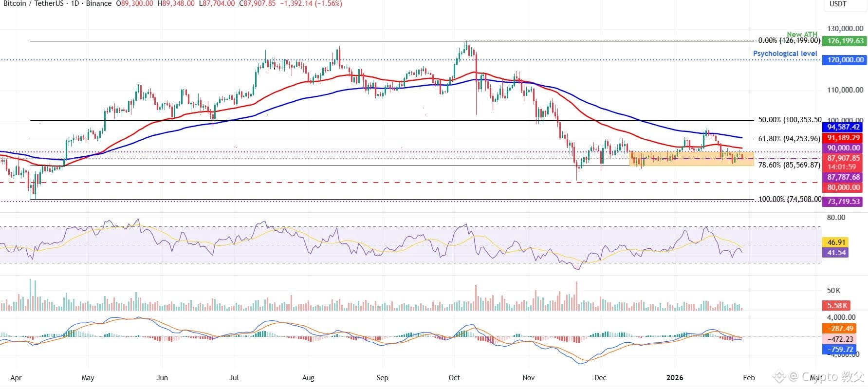Click the RSI scale value 80.00
Screen dimensions: 868x389
click(x=836, y=218)
